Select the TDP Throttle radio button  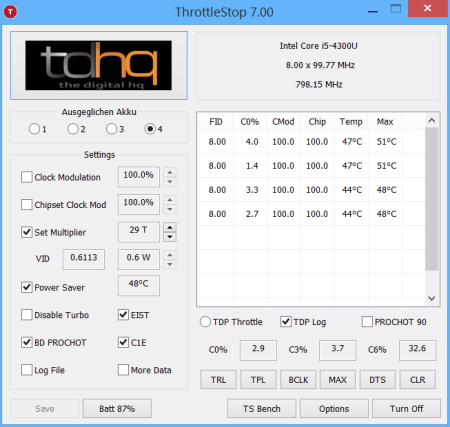tap(205, 322)
